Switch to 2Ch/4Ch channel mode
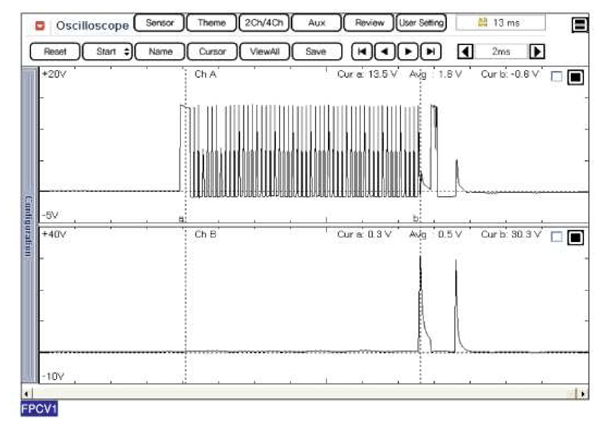The image size is (604, 428). coord(265,23)
